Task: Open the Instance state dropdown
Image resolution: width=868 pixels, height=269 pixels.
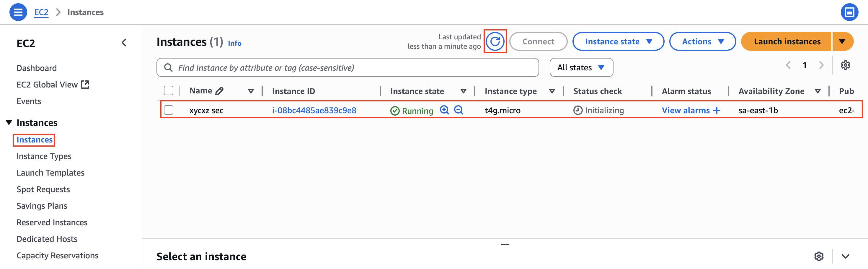Action: [x=618, y=41]
